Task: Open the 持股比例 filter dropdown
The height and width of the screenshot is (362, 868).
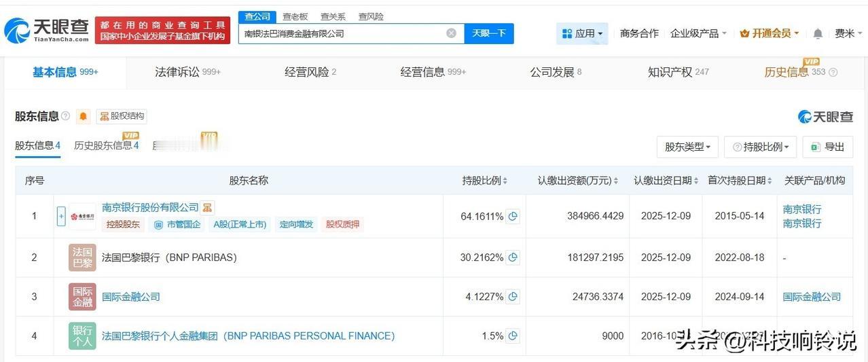Action: (x=761, y=147)
